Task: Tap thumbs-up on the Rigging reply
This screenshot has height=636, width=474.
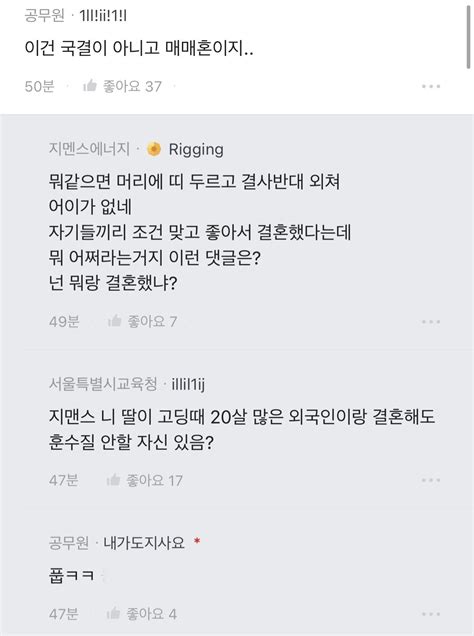Action: [114, 321]
